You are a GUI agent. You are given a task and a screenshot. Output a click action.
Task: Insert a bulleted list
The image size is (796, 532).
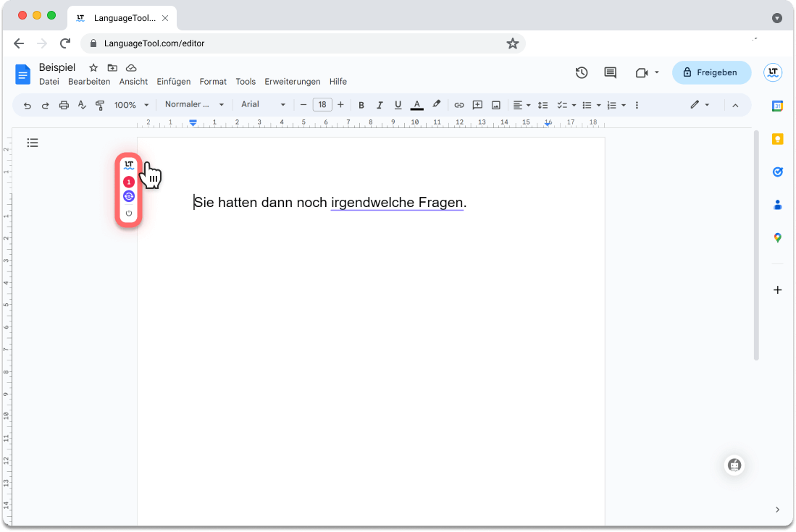tap(587, 105)
